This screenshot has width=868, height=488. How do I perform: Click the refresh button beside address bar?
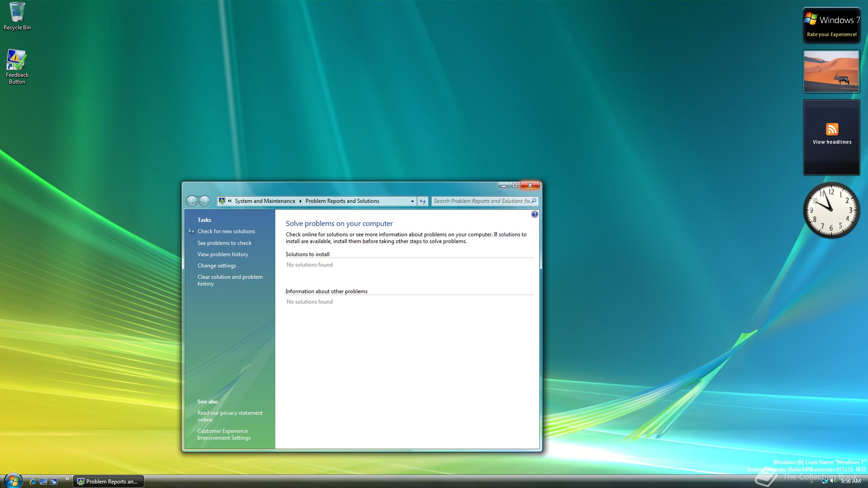(423, 201)
